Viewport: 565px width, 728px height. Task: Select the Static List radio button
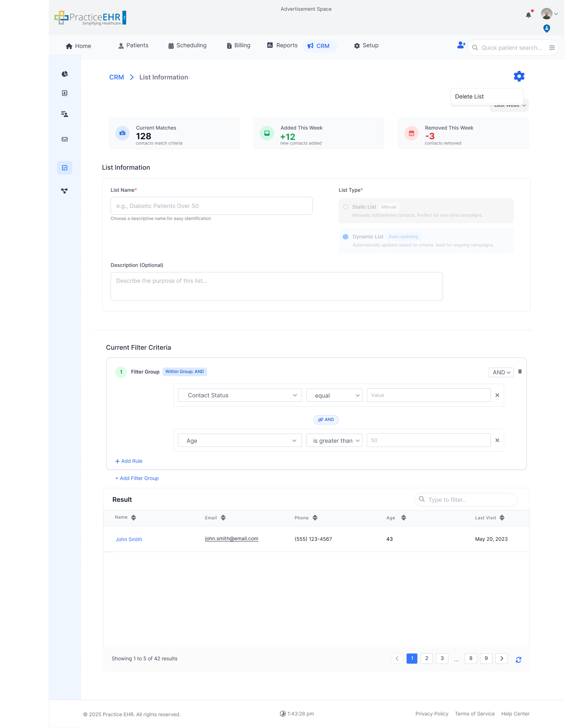pos(346,207)
